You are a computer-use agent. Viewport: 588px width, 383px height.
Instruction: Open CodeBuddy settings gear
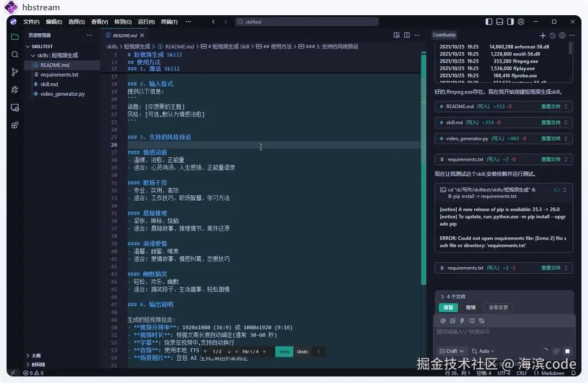tap(562, 35)
